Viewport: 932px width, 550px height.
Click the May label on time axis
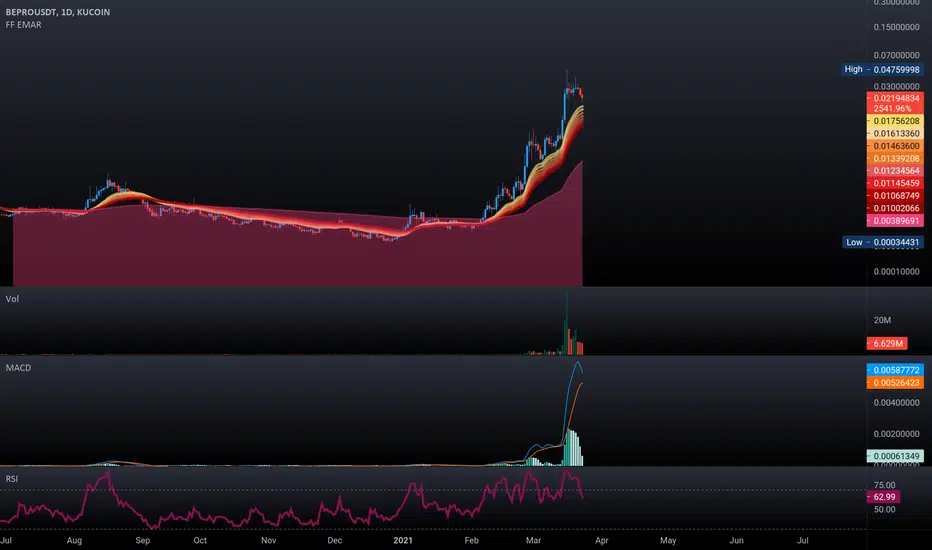point(668,540)
